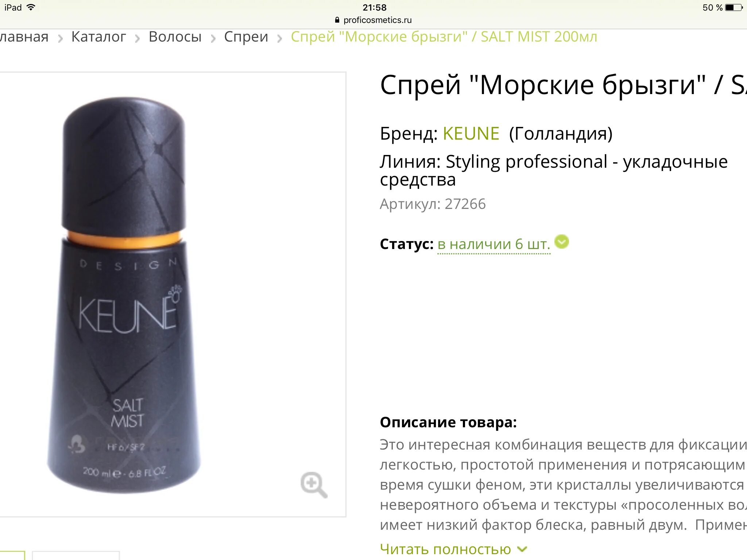The height and width of the screenshot is (560, 747).
Task: Tap the proficosmetics.ru address bar
Action: 373,20
